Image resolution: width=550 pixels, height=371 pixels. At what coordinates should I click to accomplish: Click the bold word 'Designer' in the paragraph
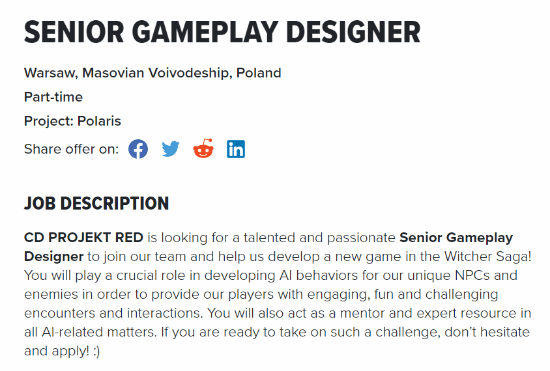[x=54, y=257]
